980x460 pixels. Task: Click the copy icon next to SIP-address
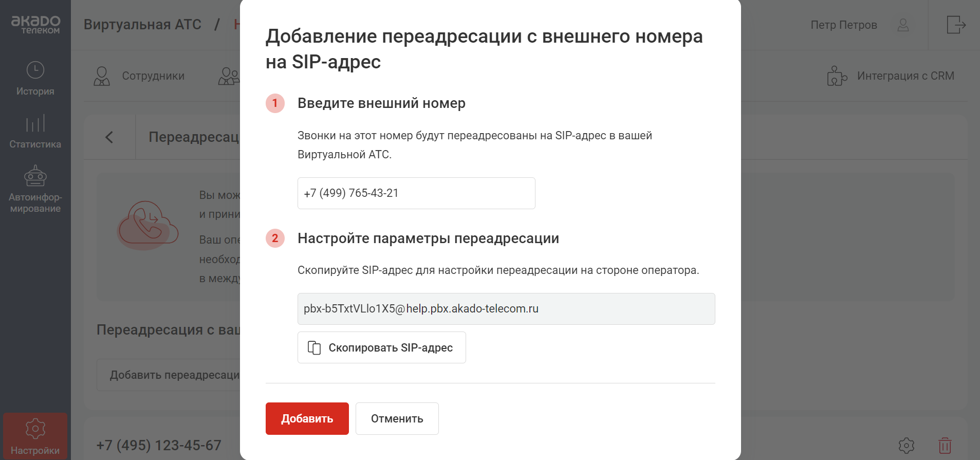coord(314,348)
